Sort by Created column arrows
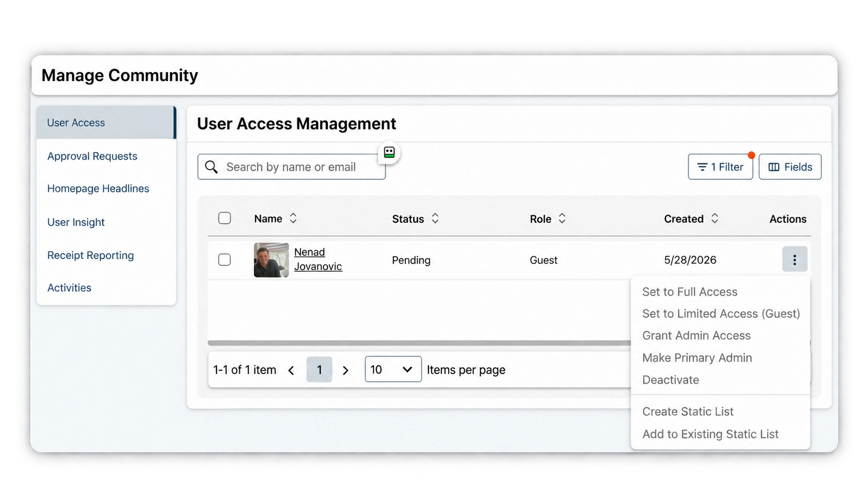 [x=714, y=218]
